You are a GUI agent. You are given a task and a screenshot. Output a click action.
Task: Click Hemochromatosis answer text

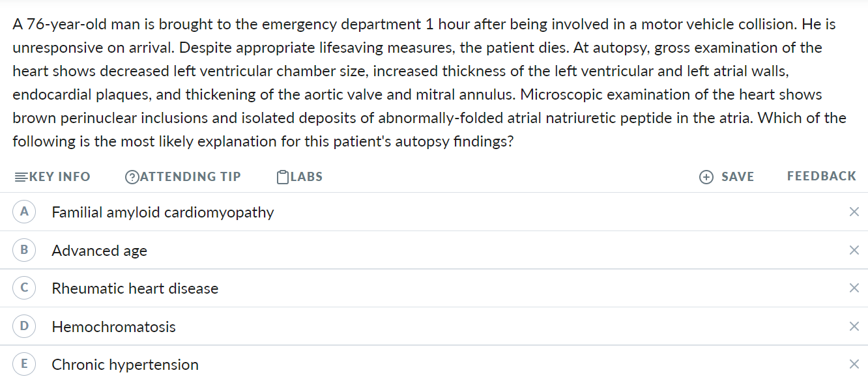(x=113, y=326)
